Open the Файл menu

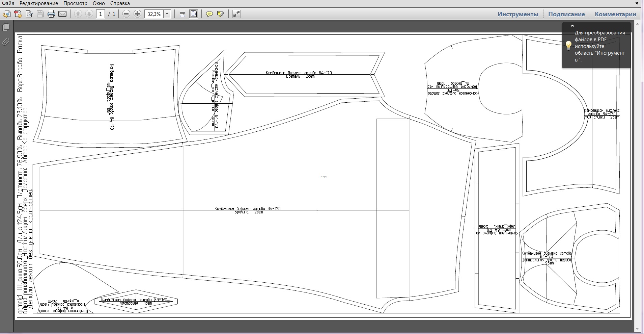click(8, 3)
